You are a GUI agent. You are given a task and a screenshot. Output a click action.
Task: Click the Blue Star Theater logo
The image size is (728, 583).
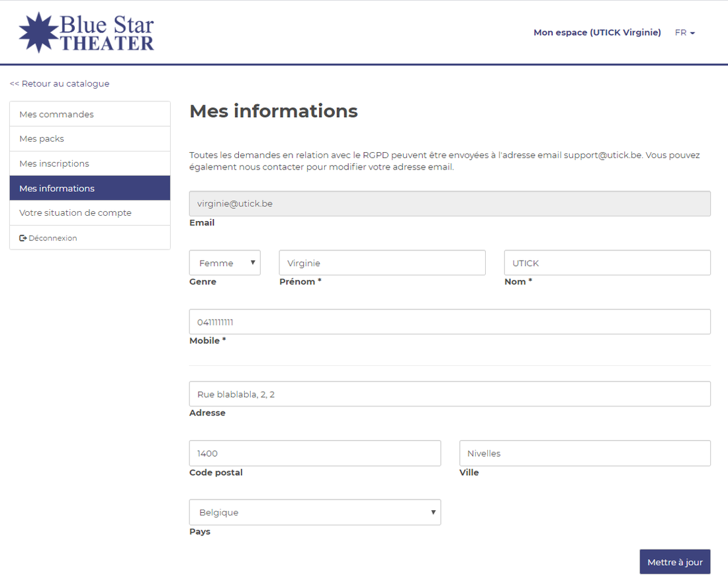[x=87, y=32]
